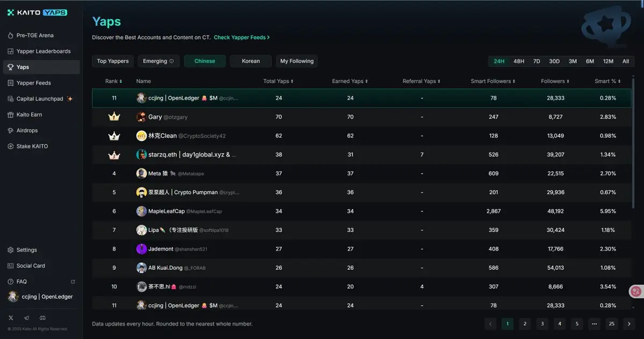The width and height of the screenshot is (644, 339).
Task: Sort by the Earned Yaps column
Action: point(350,81)
